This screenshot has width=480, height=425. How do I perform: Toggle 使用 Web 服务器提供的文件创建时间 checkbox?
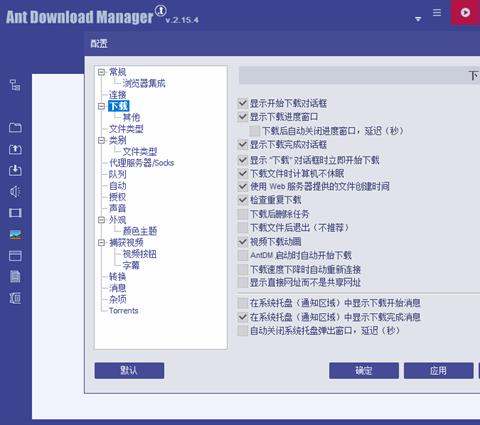point(243,186)
